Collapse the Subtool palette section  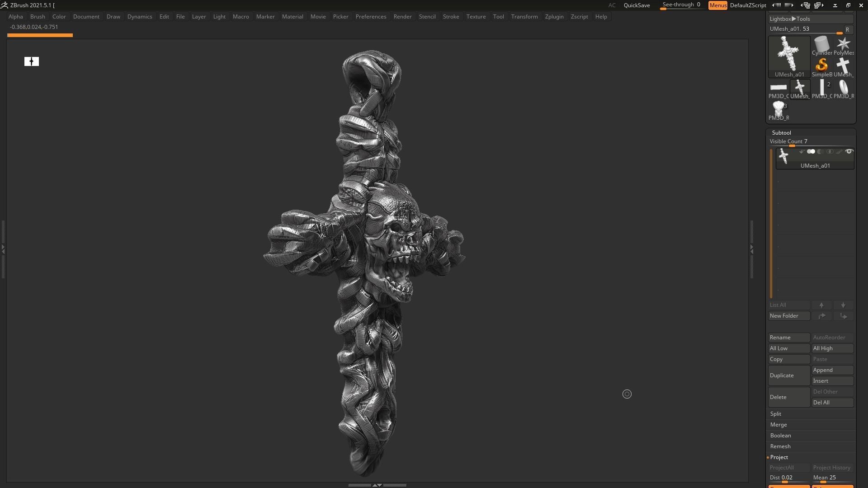pos(781,133)
